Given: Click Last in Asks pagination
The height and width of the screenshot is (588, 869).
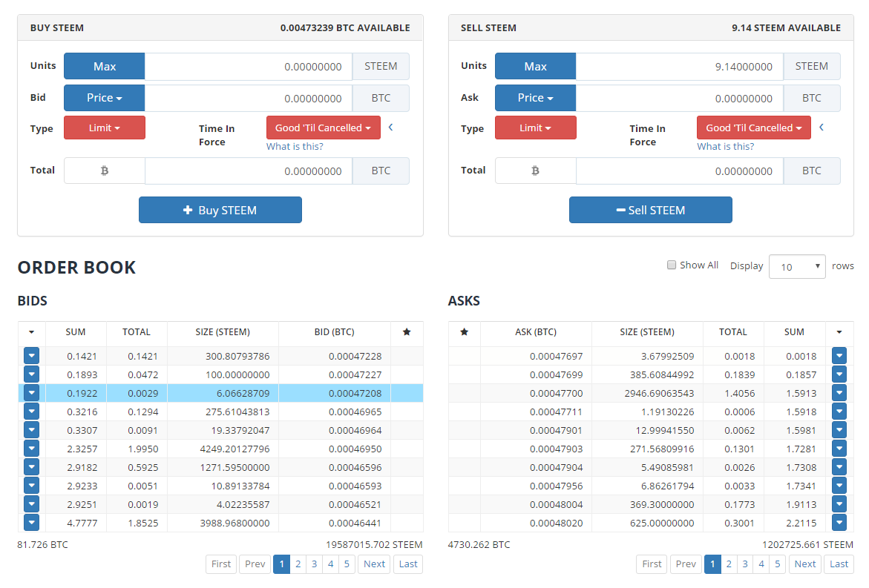Looking at the screenshot, I should click(x=839, y=564).
